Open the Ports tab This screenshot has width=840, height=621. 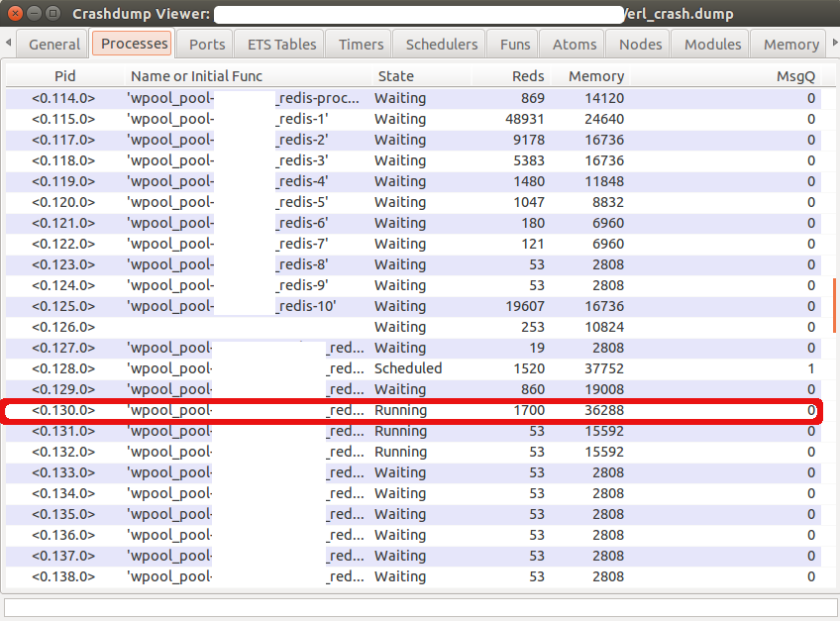coord(207,44)
